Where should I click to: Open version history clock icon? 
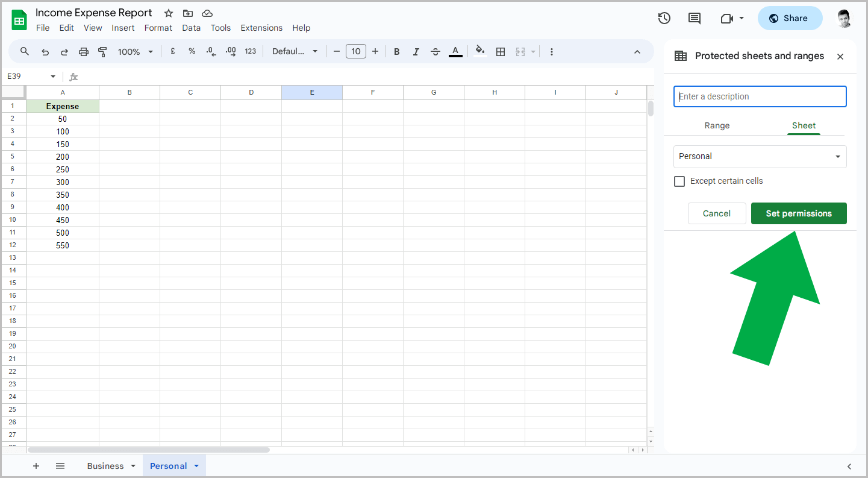click(x=664, y=18)
